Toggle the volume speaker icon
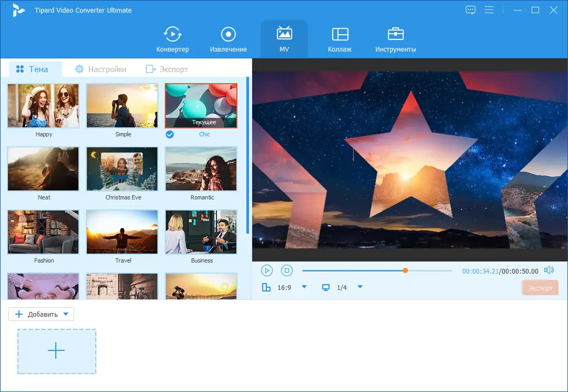This screenshot has width=568, height=392. pos(549,270)
